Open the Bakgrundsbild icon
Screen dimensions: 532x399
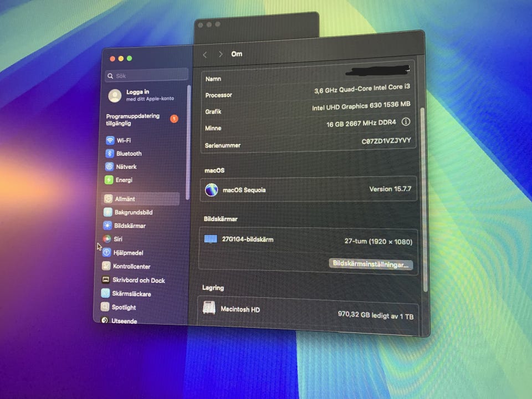108,212
